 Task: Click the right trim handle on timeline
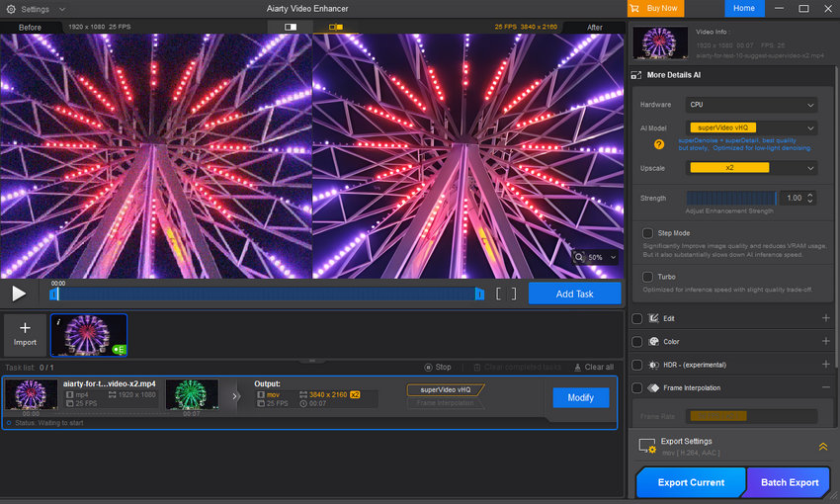pyautogui.click(x=479, y=294)
